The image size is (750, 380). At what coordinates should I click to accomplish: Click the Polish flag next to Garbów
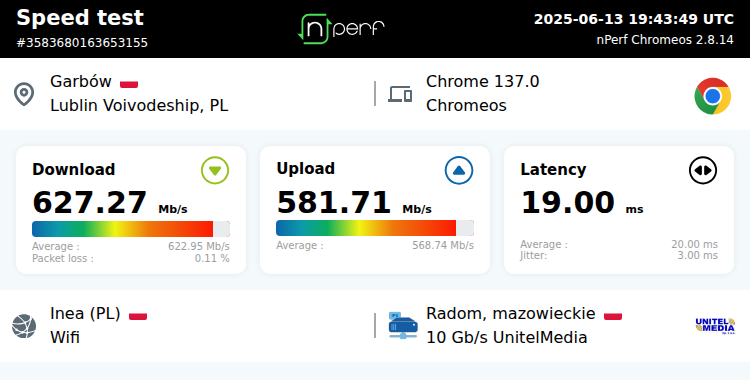tap(129, 84)
